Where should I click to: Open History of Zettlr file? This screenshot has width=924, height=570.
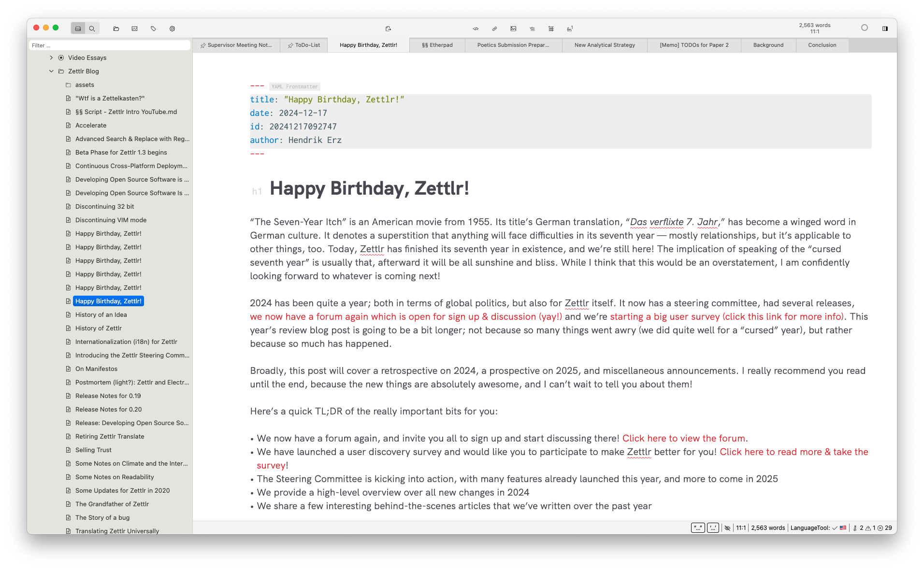tap(98, 328)
